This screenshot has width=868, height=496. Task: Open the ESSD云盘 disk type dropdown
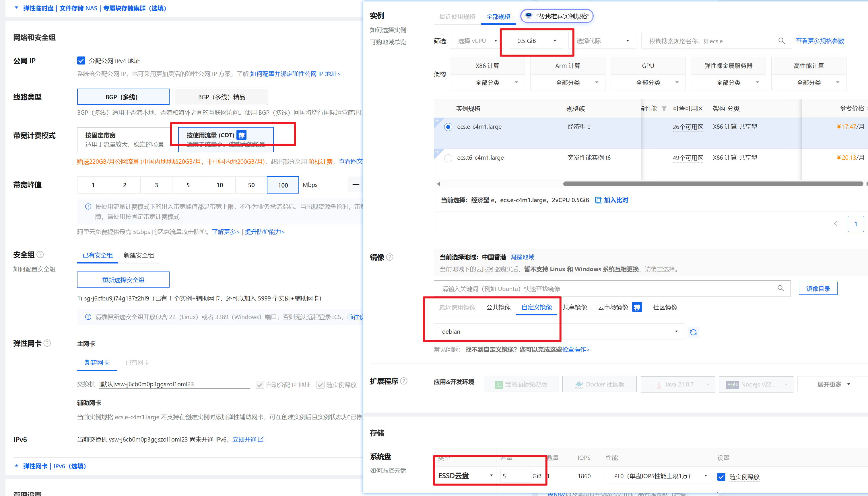(465, 476)
